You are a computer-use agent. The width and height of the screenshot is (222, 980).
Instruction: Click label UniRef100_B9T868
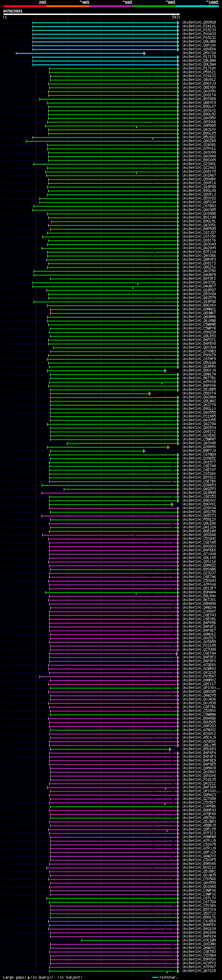click(199, 99)
